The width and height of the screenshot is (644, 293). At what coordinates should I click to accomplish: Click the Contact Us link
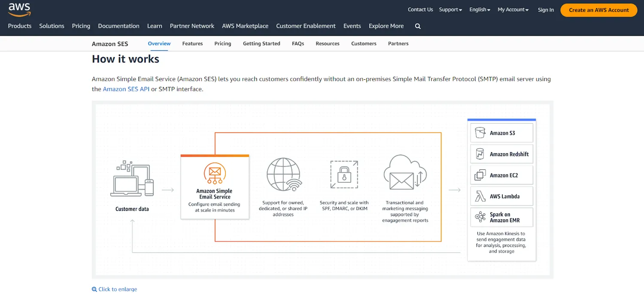click(420, 9)
